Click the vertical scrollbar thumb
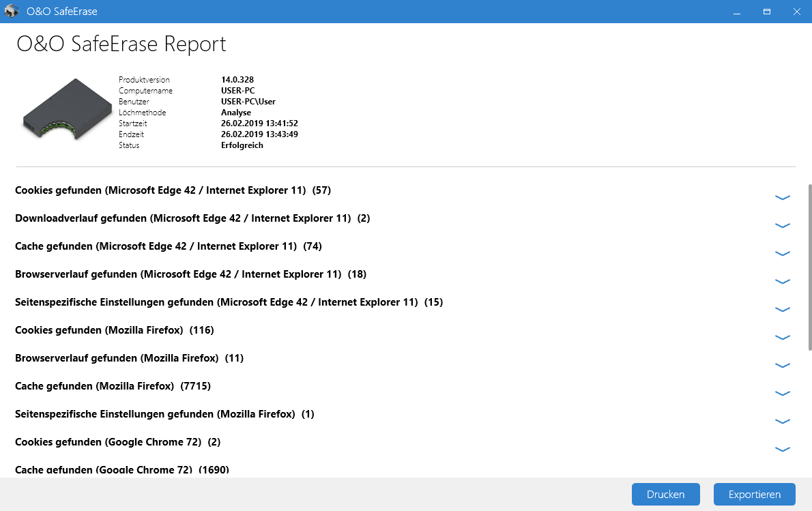812x511 pixels. [x=809, y=267]
